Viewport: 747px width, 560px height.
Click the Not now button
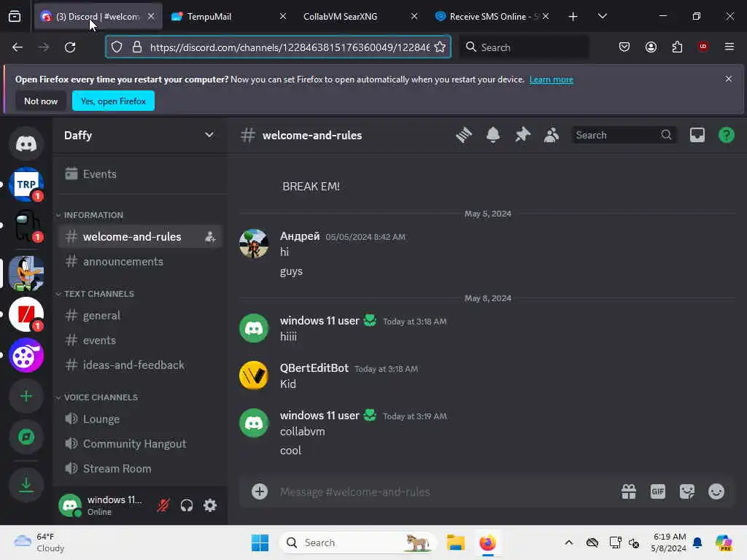click(x=41, y=101)
